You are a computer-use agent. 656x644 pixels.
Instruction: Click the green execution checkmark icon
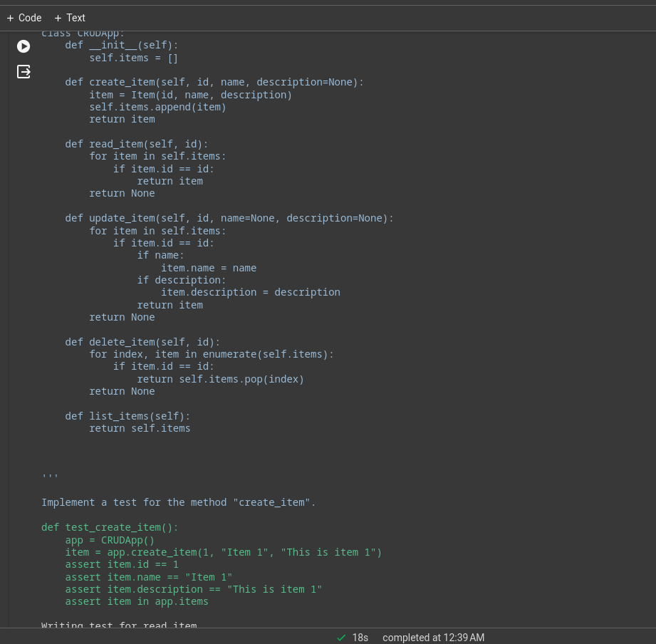341,638
